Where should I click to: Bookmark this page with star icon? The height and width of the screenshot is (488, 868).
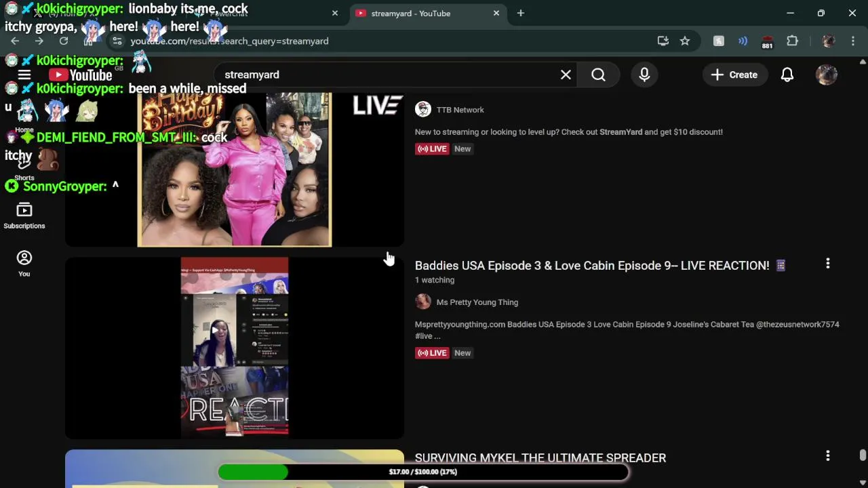pyautogui.click(x=685, y=41)
